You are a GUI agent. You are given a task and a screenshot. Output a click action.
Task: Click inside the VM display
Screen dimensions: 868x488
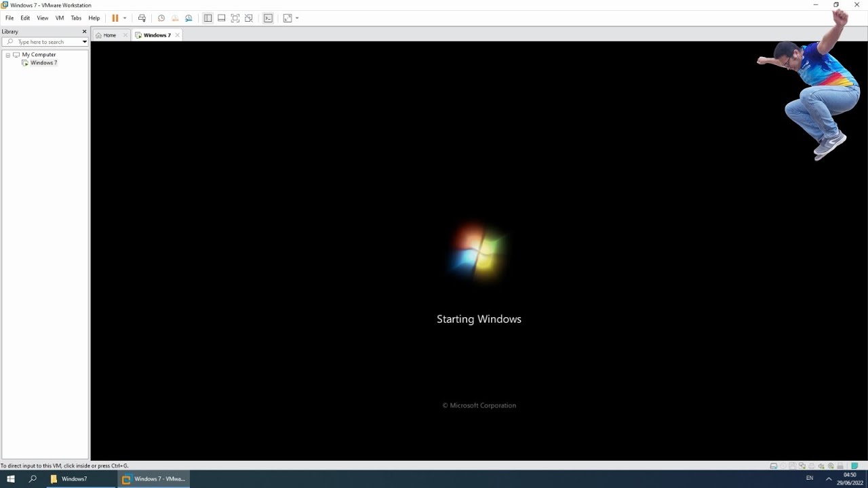[479, 251]
